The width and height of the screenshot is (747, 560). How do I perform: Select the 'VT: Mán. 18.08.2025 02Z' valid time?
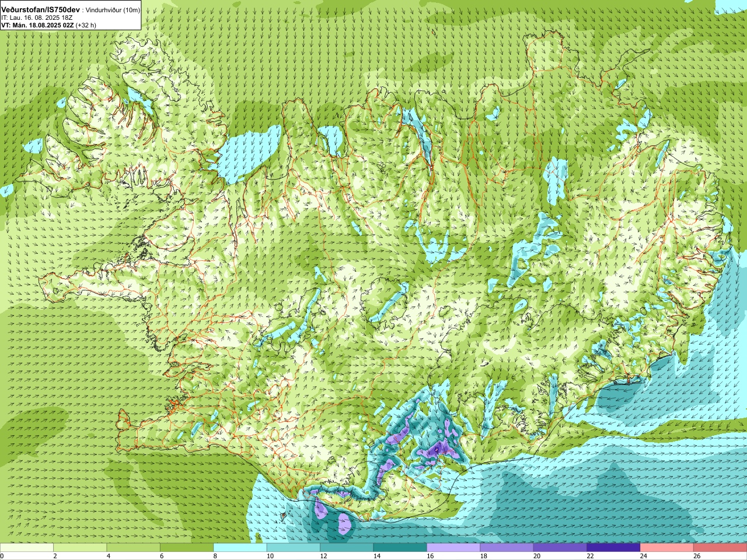click(x=38, y=25)
